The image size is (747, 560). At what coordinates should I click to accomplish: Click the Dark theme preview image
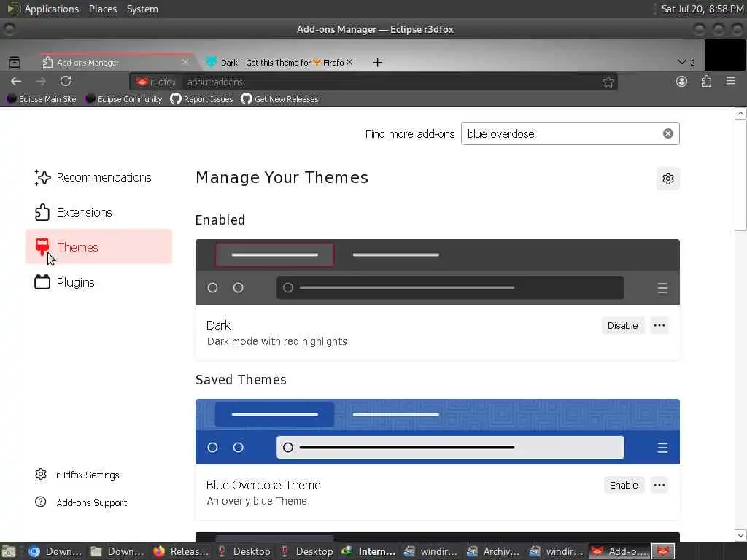pos(438,272)
